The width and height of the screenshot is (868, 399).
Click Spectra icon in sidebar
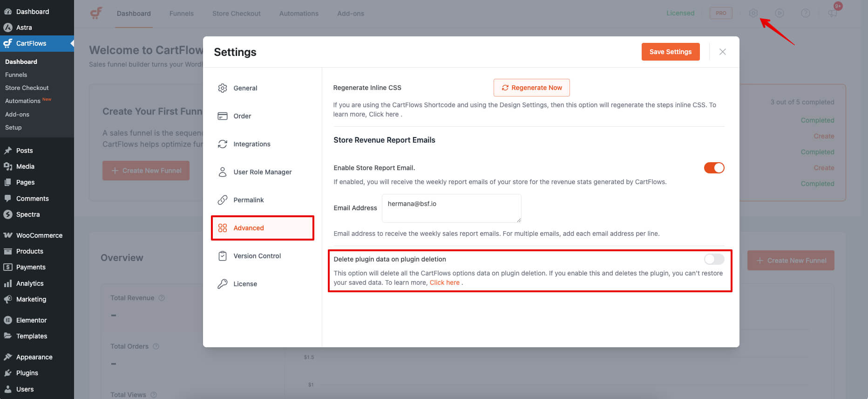(x=8, y=214)
